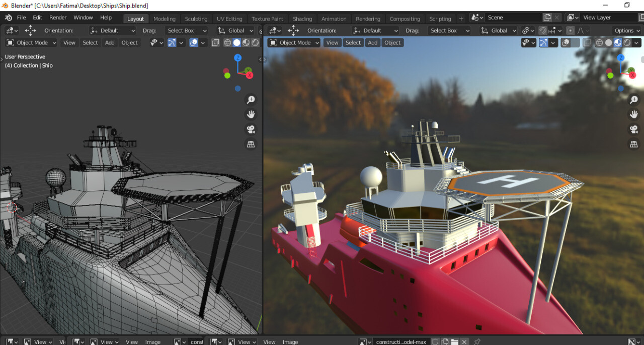Viewport: 644px width, 345px height.
Task: Open the File menu
Action: click(22, 18)
